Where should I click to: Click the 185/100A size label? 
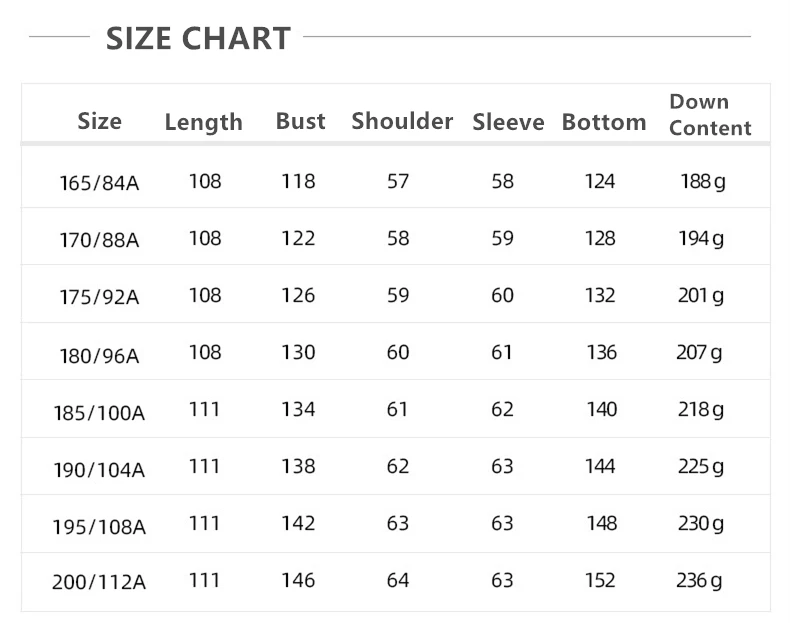coord(99,413)
